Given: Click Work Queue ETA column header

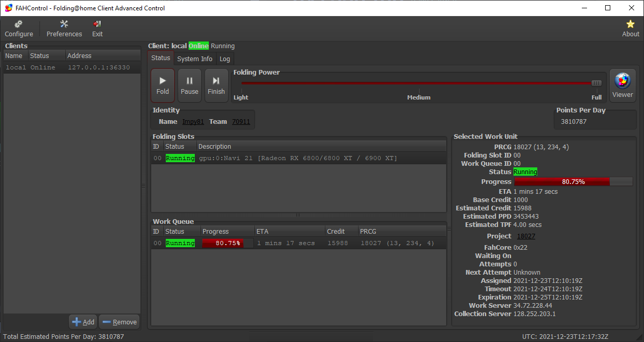Looking at the screenshot, I should 290,232.
